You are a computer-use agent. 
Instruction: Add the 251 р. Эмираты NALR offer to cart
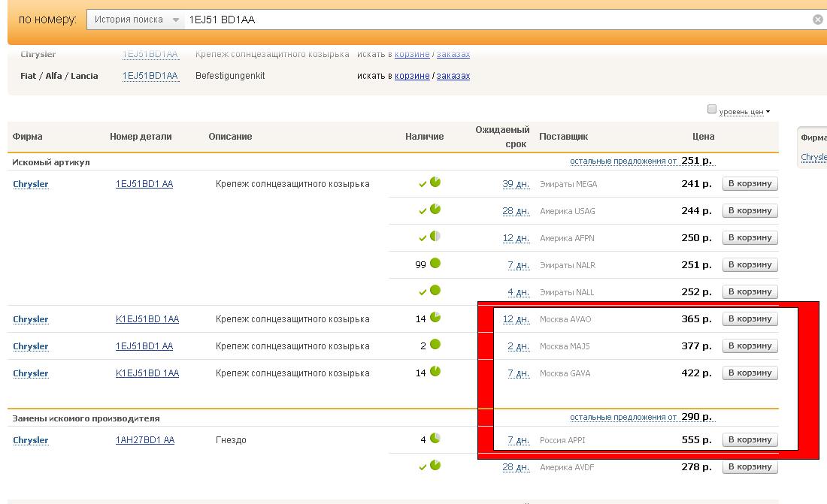pyautogui.click(x=750, y=264)
